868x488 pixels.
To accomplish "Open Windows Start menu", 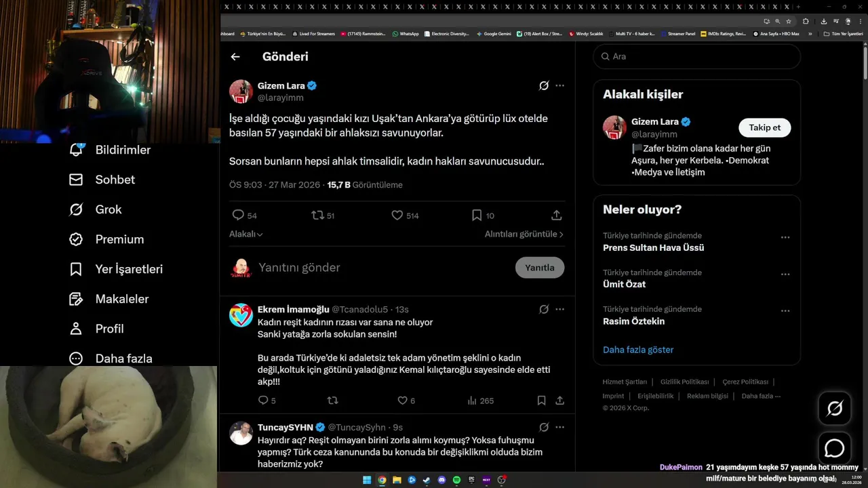I will (x=367, y=480).
